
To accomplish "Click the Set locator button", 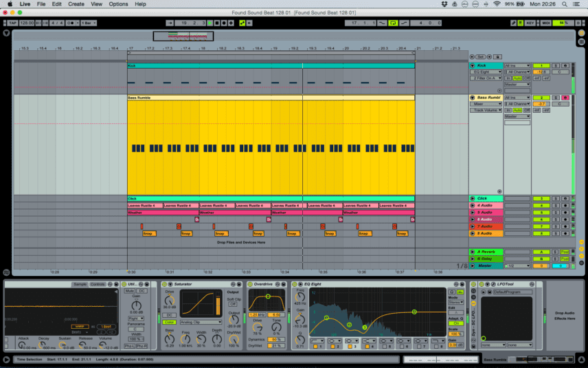I will [481, 57].
